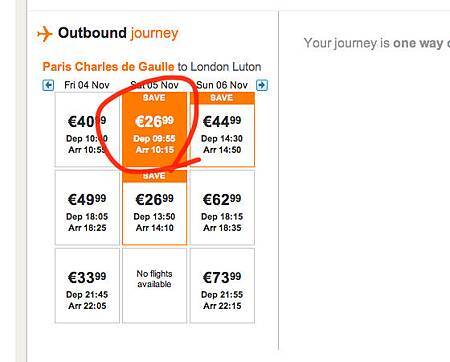Choose the €62.99 Sunday Dep 18:15 flight
Viewport: 450px width, 362px height.
[x=222, y=208]
